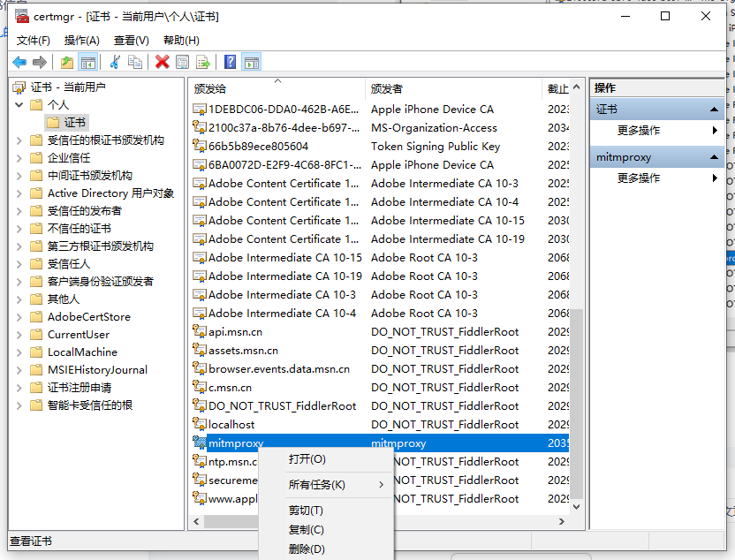Toggle the Show/Hide action pane icon
Image resolution: width=735 pixels, height=560 pixels.
click(252, 62)
